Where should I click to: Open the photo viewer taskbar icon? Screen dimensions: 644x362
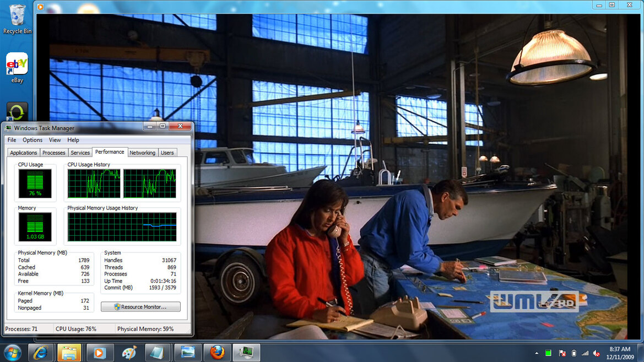coord(187,353)
